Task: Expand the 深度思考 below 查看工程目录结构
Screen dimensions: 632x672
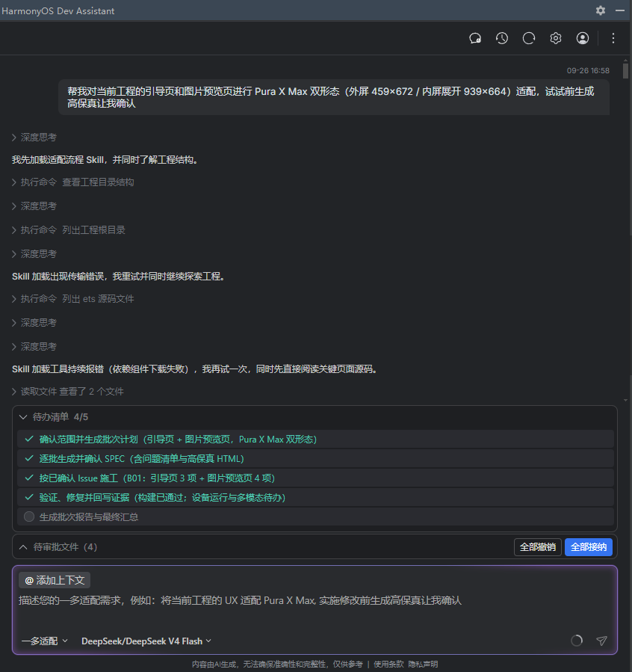Action: point(34,206)
